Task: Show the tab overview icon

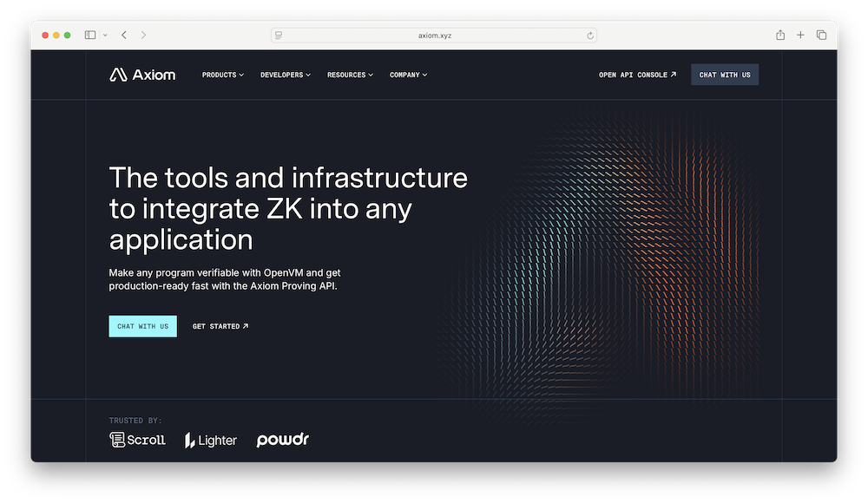Action: 821,35
